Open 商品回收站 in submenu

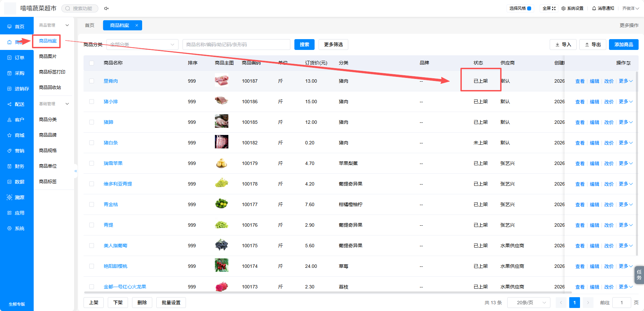tap(50, 87)
